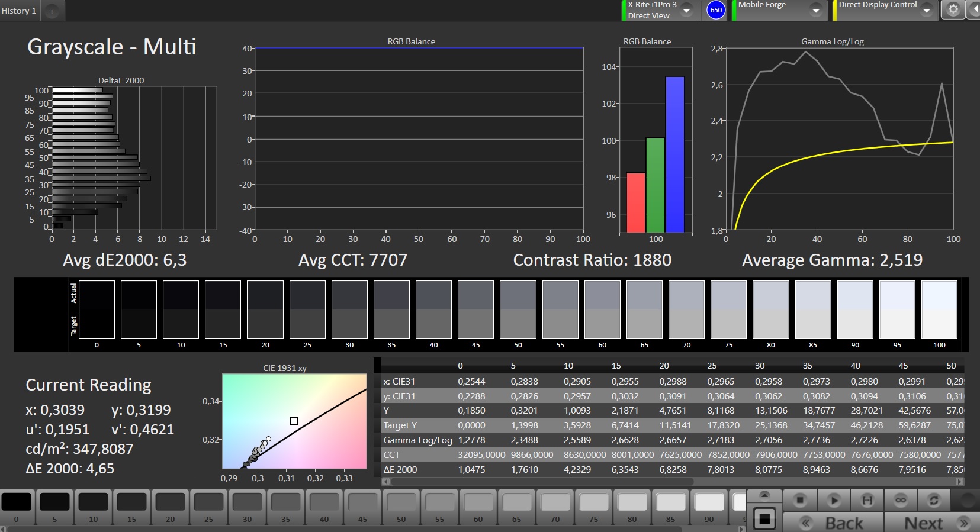Screen dimensions: 980x532
Task: Select the 75 grayscale level button
Action: (593, 507)
